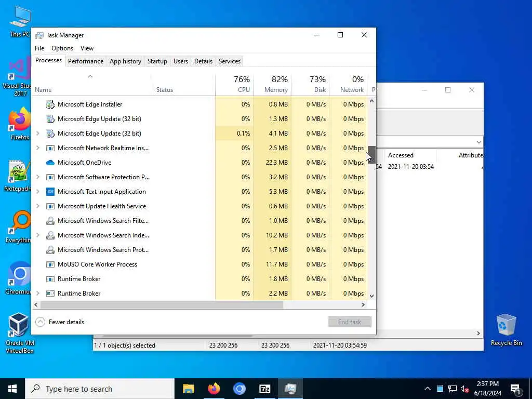Image resolution: width=532 pixels, height=399 pixels.
Task: Expand the expandable Runtime Broker row
Action: (37, 294)
